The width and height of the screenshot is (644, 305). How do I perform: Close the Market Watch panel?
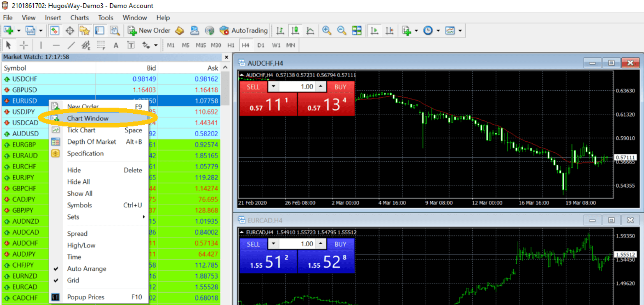pyautogui.click(x=226, y=57)
